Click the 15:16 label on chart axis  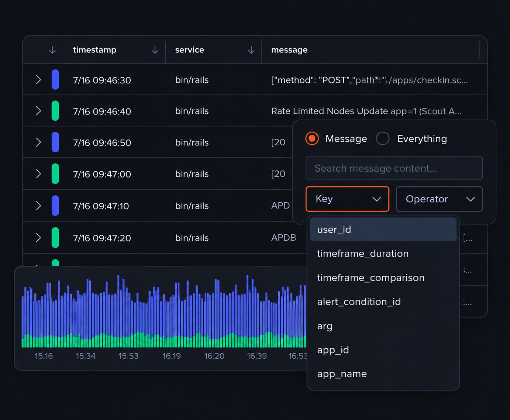click(44, 356)
